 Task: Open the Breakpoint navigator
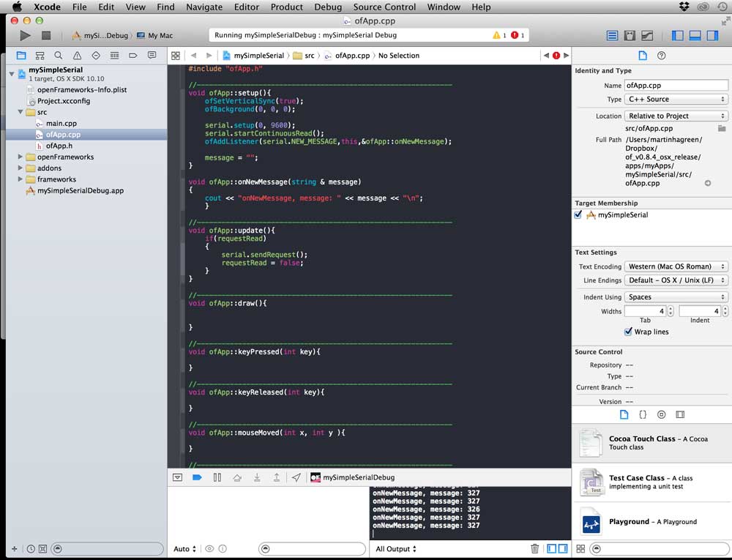(x=133, y=56)
